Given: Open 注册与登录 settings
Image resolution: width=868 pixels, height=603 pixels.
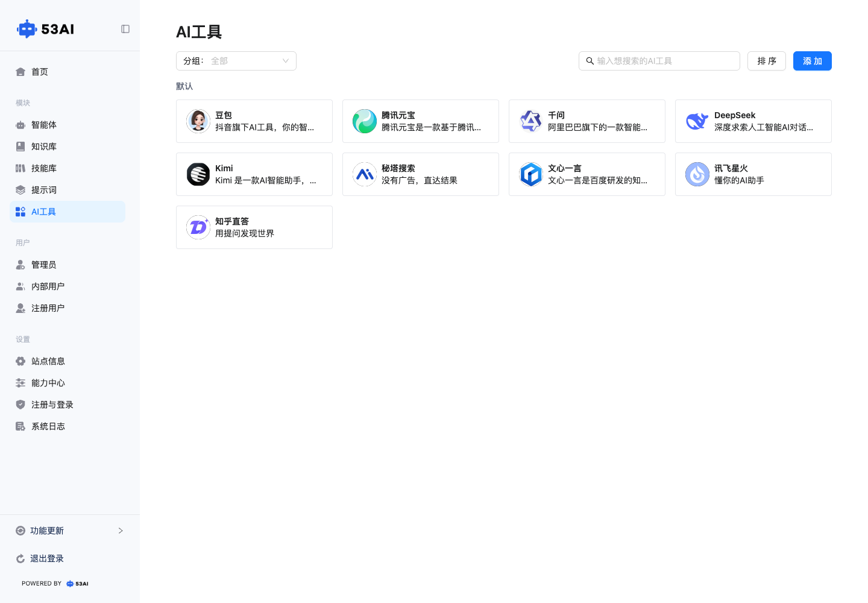Looking at the screenshot, I should click(x=68, y=405).
